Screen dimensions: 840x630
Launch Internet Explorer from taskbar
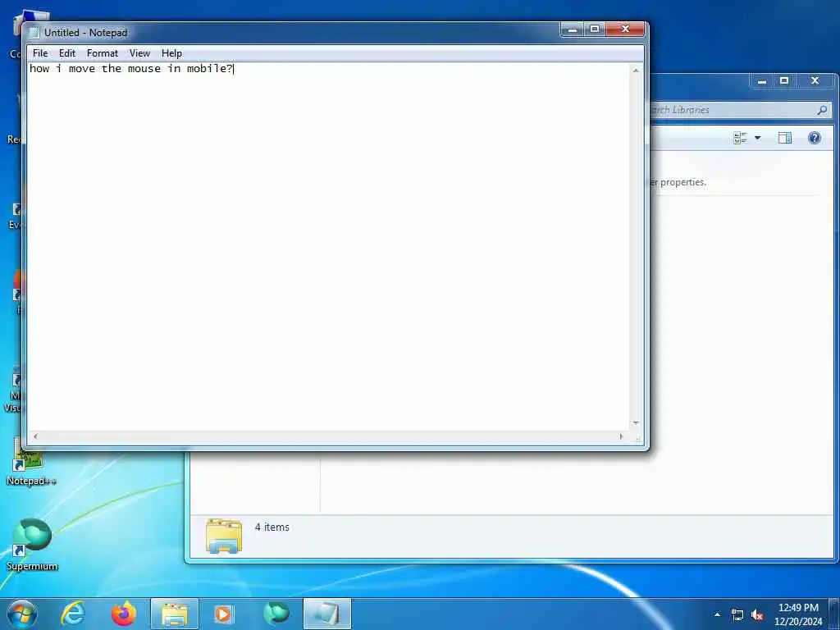(x=73, y=614)
